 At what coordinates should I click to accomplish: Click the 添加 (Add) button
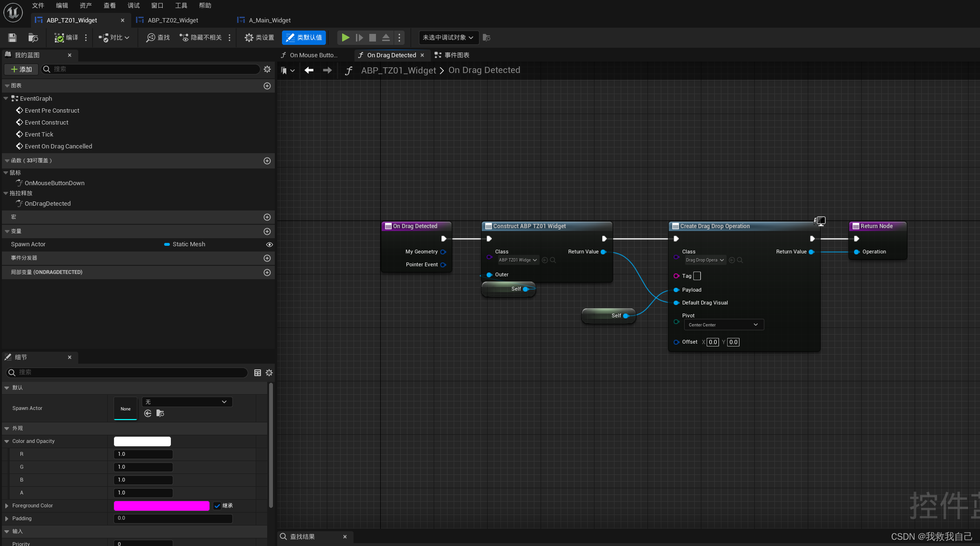click(21, 69)
